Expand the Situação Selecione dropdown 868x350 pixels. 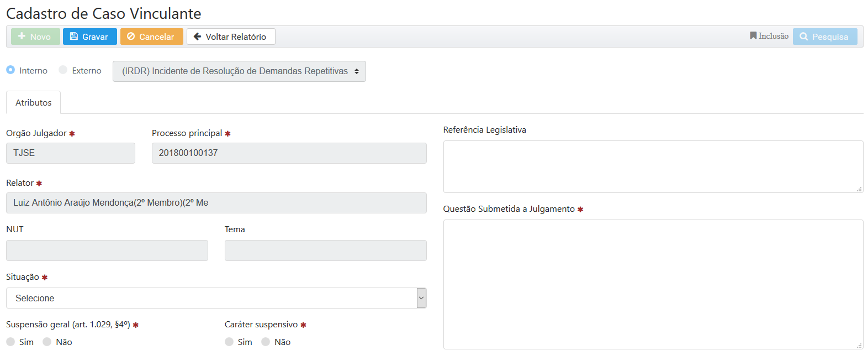216,298
